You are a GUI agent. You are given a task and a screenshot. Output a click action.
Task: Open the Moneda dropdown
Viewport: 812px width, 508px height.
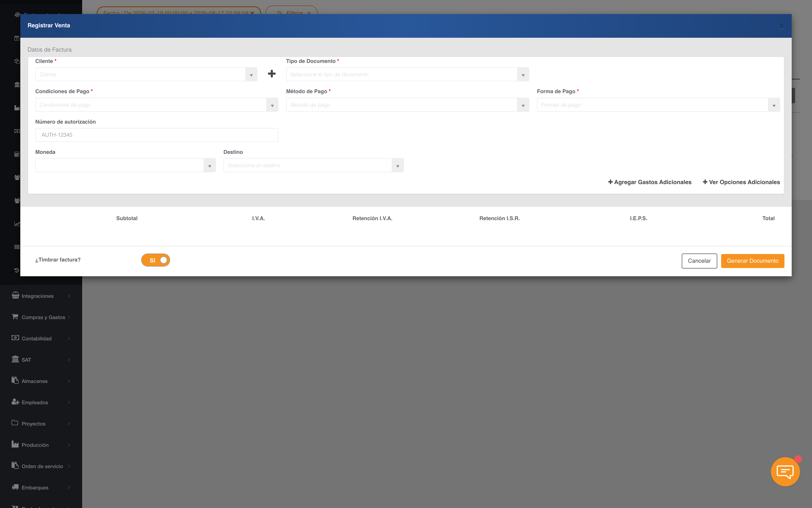coord(125,165)
